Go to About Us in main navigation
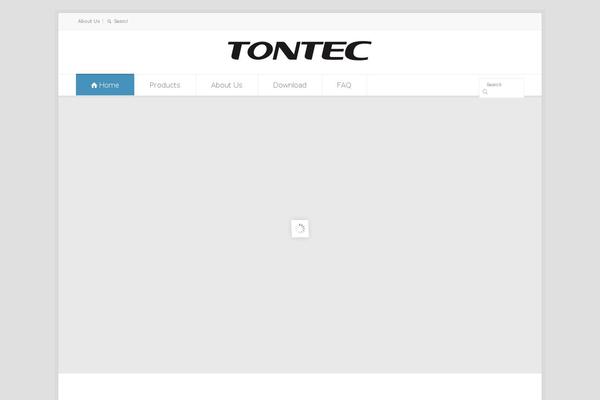 (x=227, y=85)
